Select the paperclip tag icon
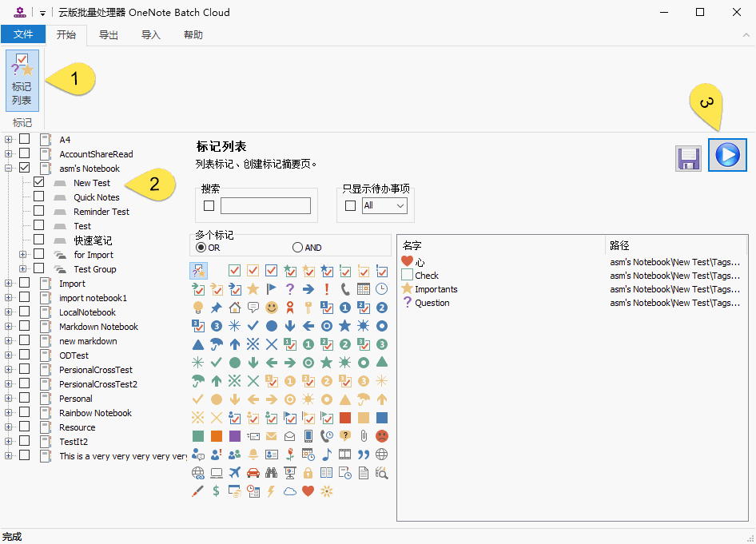 point(364,436)
